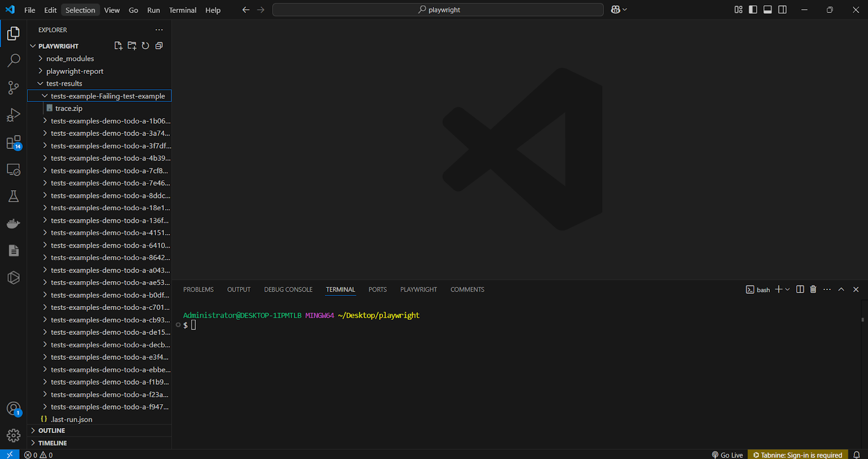
Task: Switch to the OUTPUT tab
Action: click(x=239, y=289)
